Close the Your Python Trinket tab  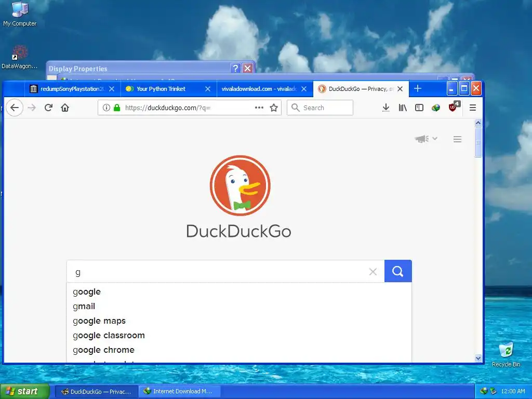click(x=208, y=89)
